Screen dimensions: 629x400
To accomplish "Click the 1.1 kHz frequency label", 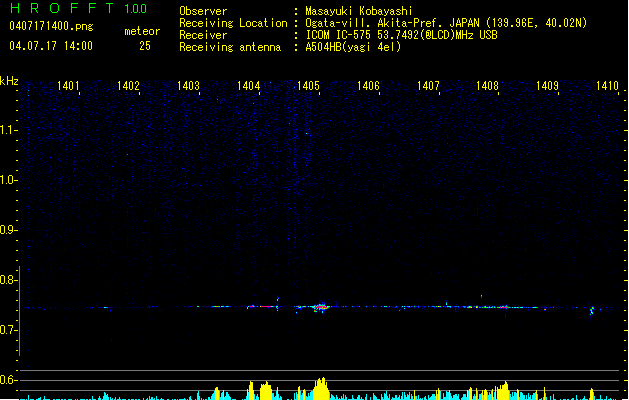I will tap(7, 130).
